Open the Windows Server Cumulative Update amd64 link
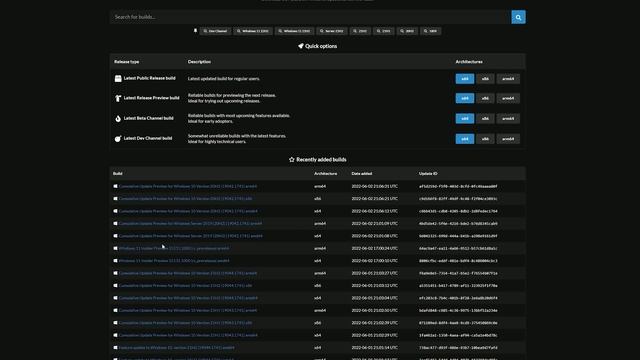The height and width of the screenshot is (360, 640). [191, 236]
